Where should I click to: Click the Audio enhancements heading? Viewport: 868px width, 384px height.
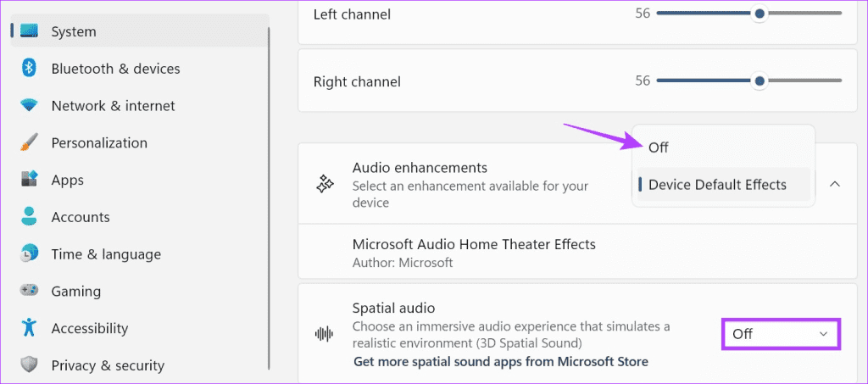(420, 167)
